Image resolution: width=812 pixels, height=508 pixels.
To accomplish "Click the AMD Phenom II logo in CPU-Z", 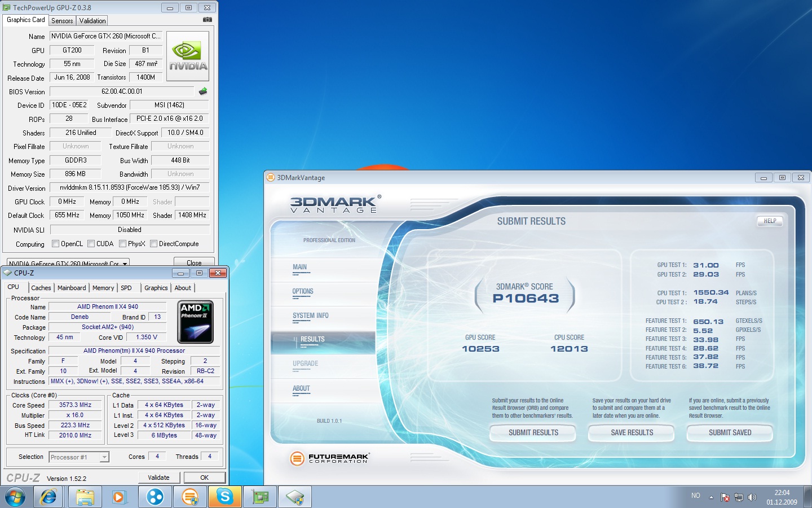I will coord(195,322).
